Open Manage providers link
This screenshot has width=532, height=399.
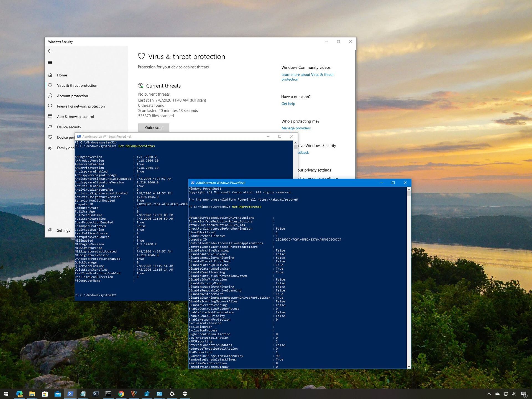[296, 128]
